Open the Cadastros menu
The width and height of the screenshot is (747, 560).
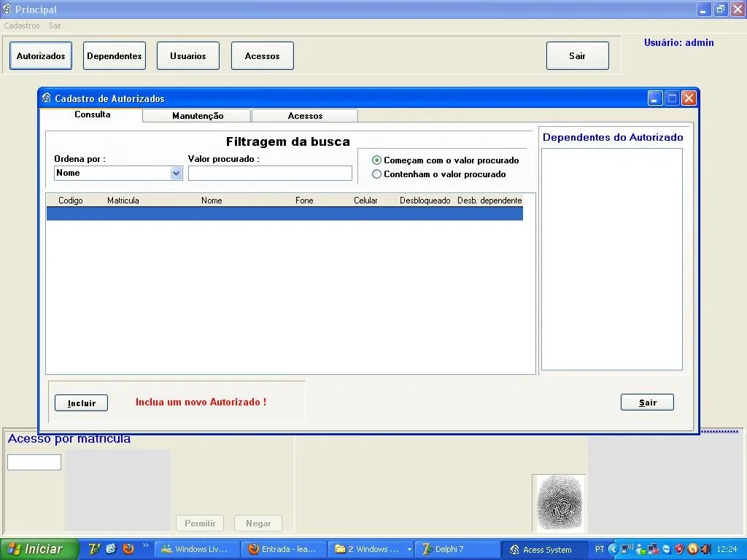pos(22,26)
